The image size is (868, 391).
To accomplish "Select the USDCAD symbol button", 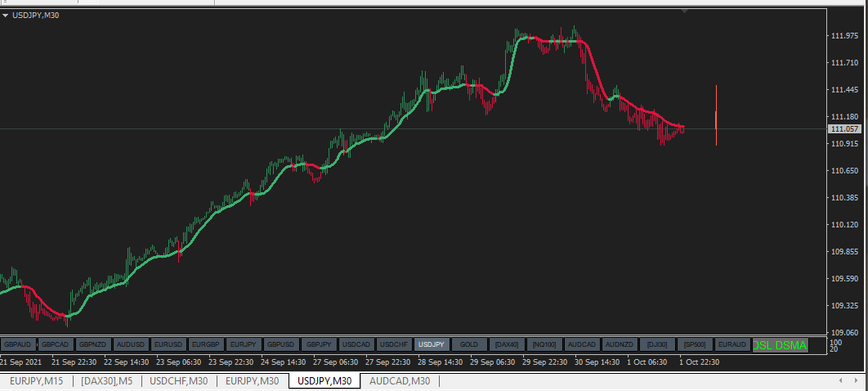I will (356, 345).
